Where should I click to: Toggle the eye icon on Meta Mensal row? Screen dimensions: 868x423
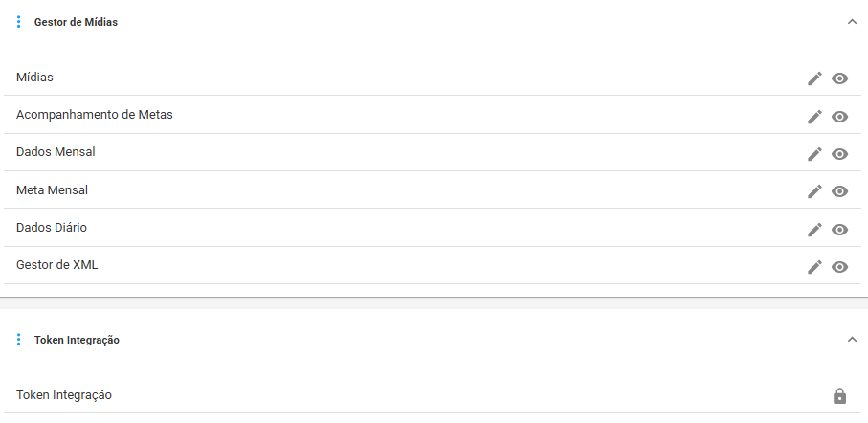pos(839,191)
